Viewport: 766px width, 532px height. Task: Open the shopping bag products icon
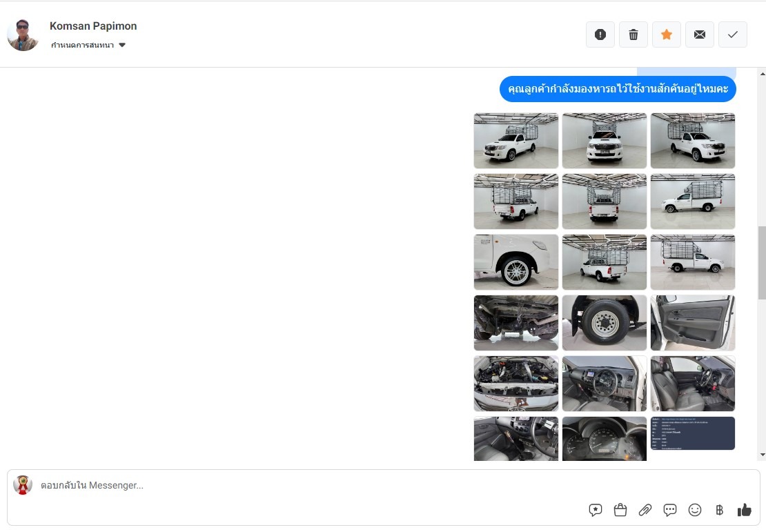(x=620, y=510)
